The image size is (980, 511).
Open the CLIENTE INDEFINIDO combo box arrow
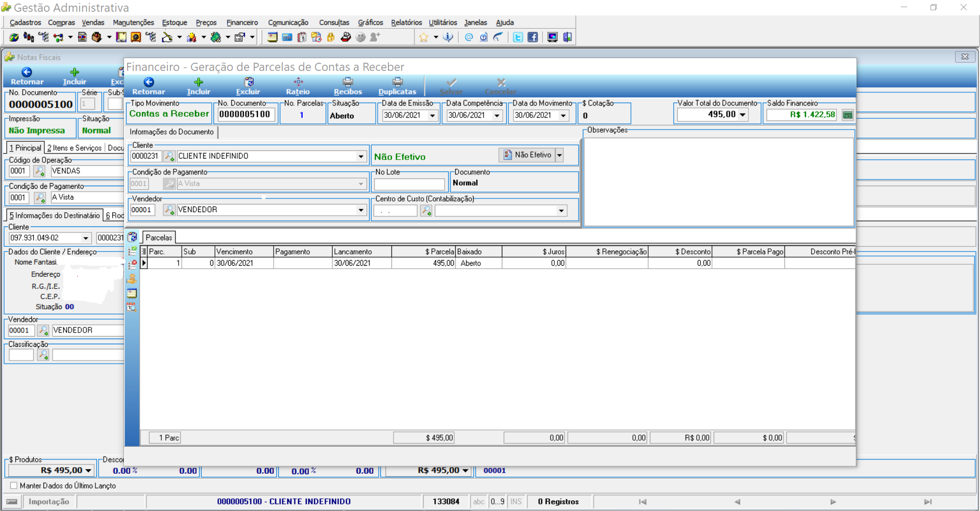tap(361, 157)
